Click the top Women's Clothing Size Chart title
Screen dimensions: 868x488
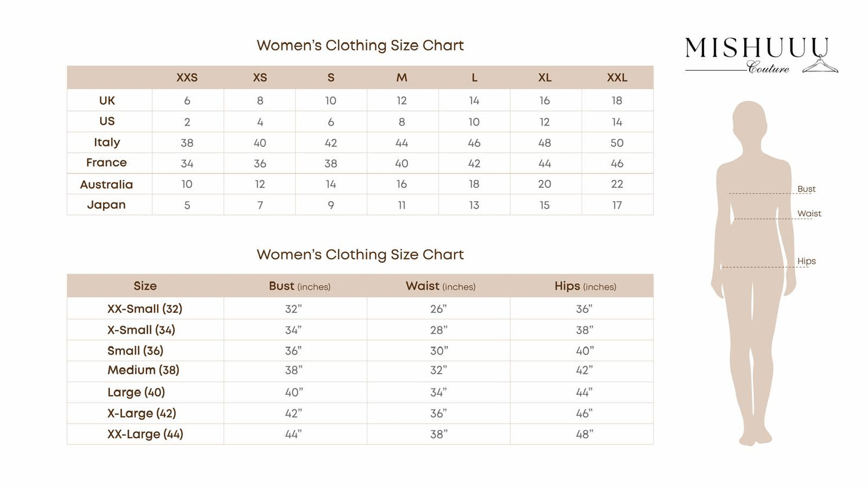point(360,46)
